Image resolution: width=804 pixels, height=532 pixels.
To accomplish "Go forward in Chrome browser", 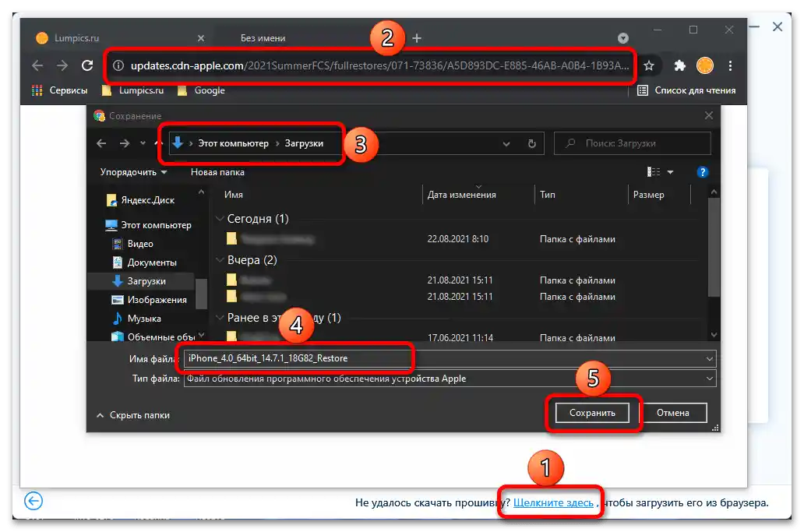I will pyautogui.click(x=62, y=65).
